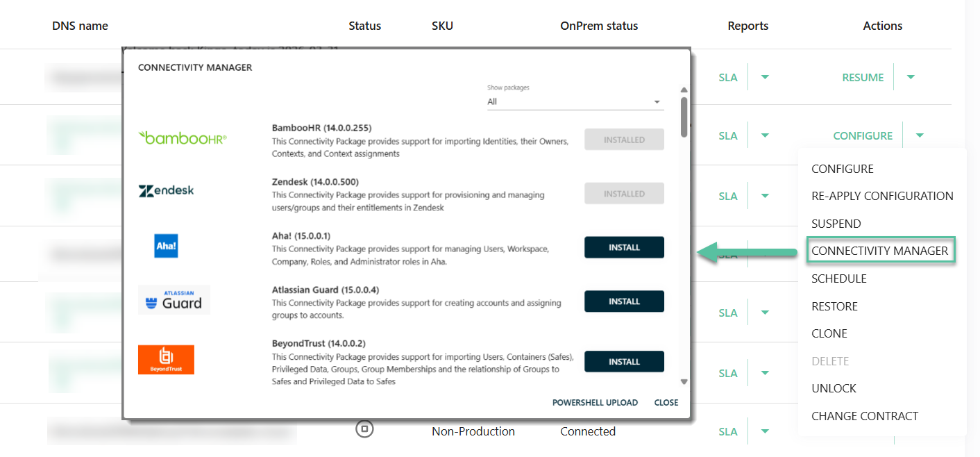980x457 pixels.
Task: Expand dropdown arrow next to CONFIGURE button
Action: (x=920, y=135)
